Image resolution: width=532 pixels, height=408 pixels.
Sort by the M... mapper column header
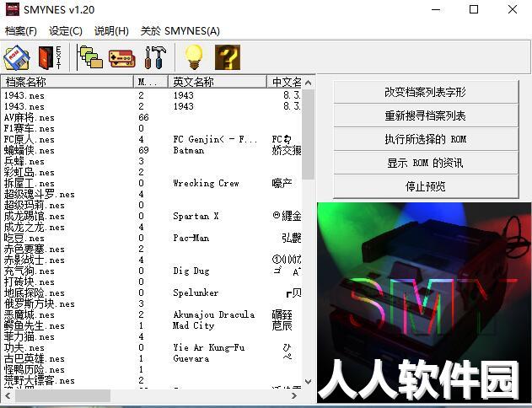point(151,82)
